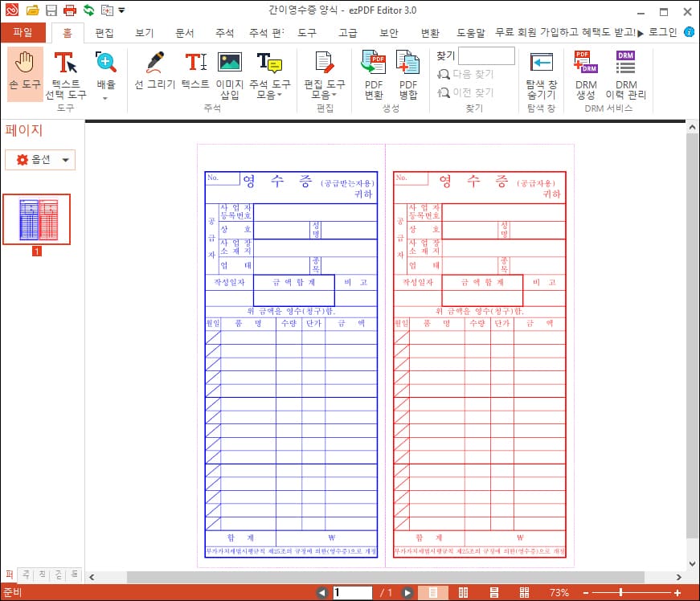Click the 이미지 삽입 icon
The height and width of the screenshot is (601, 700).
tap(229, 72)
